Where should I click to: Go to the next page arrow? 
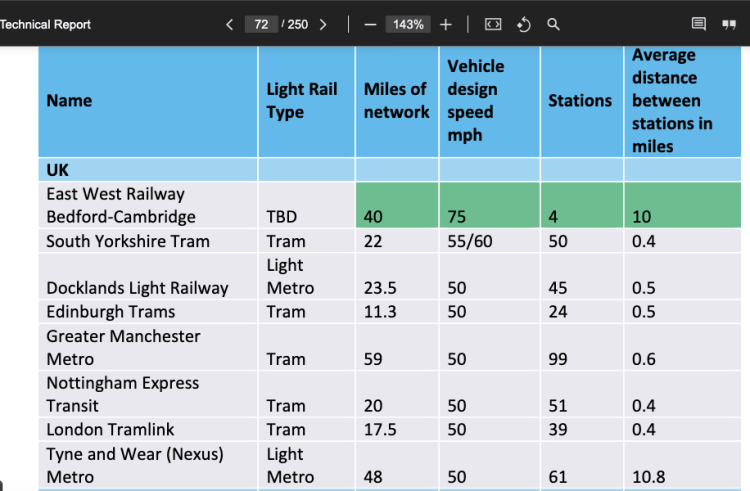(x=323, y=24)
